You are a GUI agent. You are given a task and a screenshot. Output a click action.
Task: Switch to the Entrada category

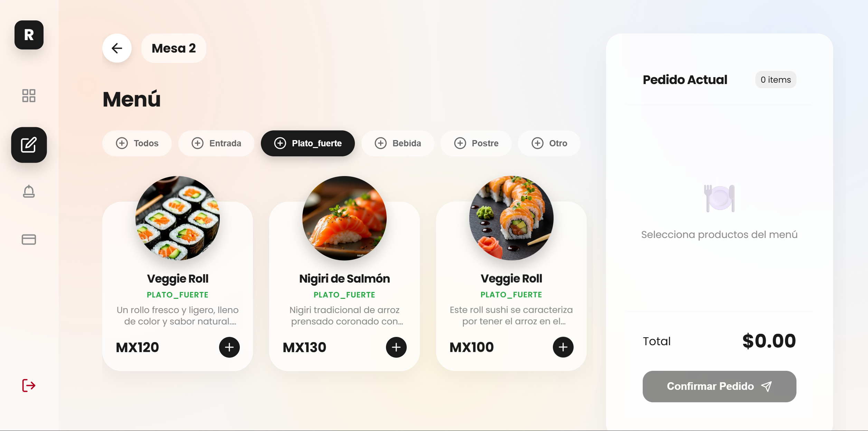[x=216, y=143]
